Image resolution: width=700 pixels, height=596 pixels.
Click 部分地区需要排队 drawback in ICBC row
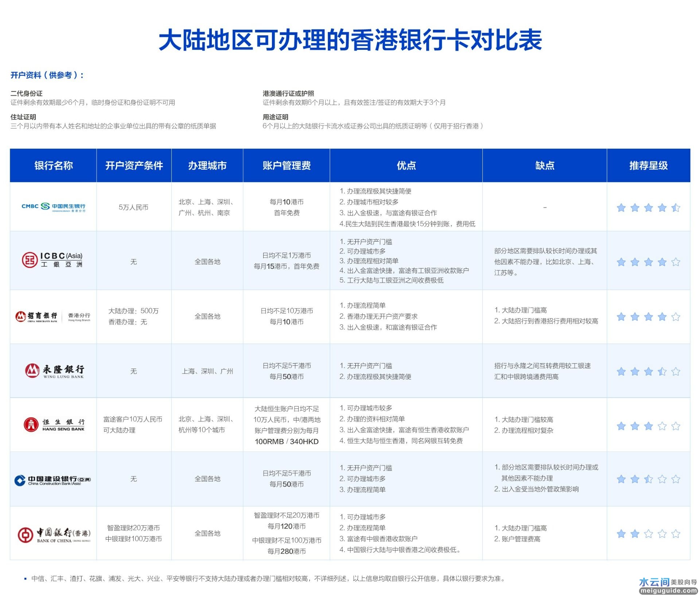[546, 262]
